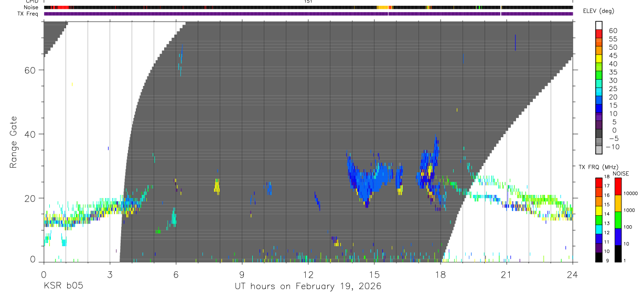The height and width of the screenshot is (297, 644).
Task: Click hour 9 on the time axis
Action: 242,274
